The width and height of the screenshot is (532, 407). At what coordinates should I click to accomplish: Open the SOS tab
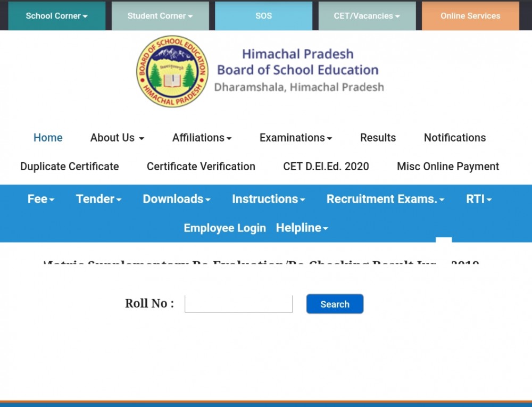click(x=263, y=16)
